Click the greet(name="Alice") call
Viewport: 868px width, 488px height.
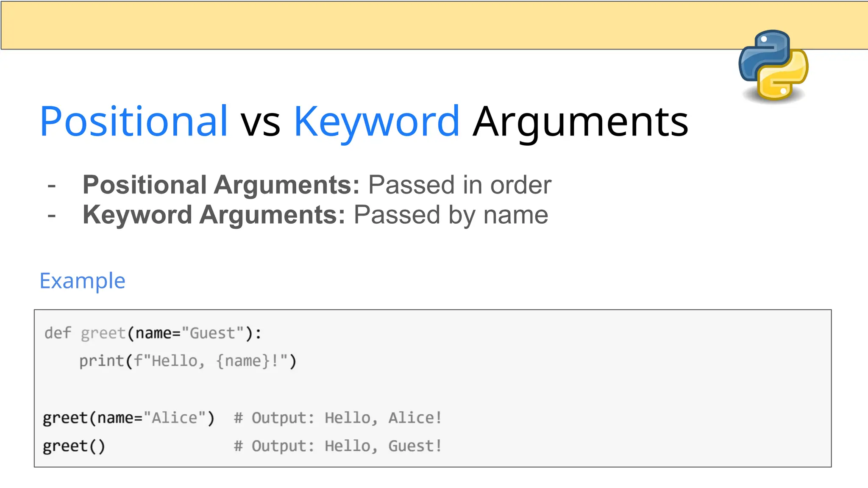(x=128, y=418)
